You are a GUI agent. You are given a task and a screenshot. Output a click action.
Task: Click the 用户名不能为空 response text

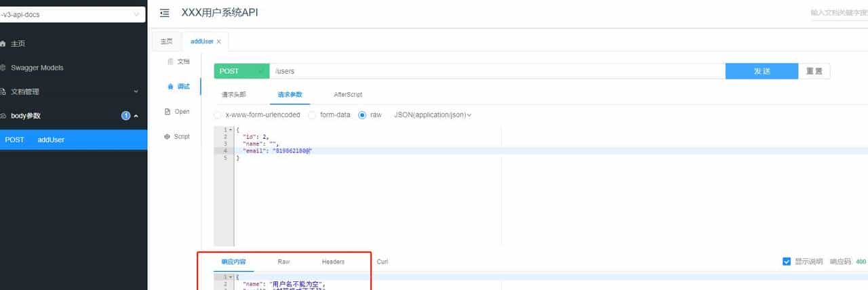(x=297, y=285)
